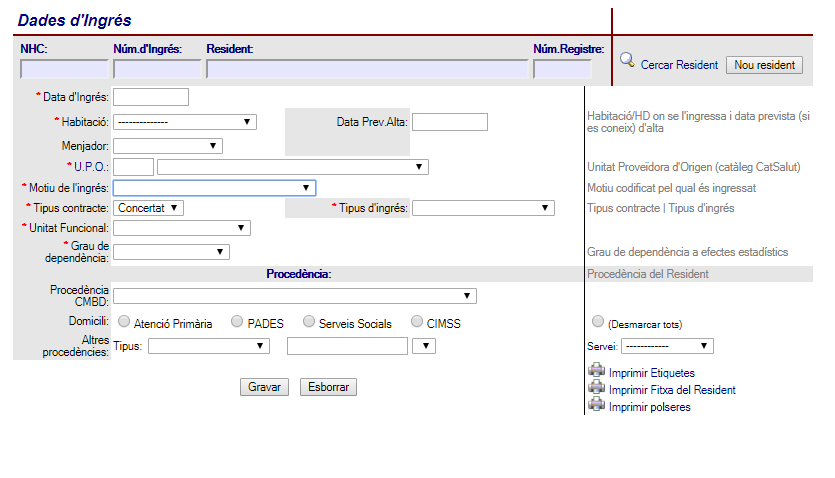Open the Servei dropdown

click(x=667, y=346)
